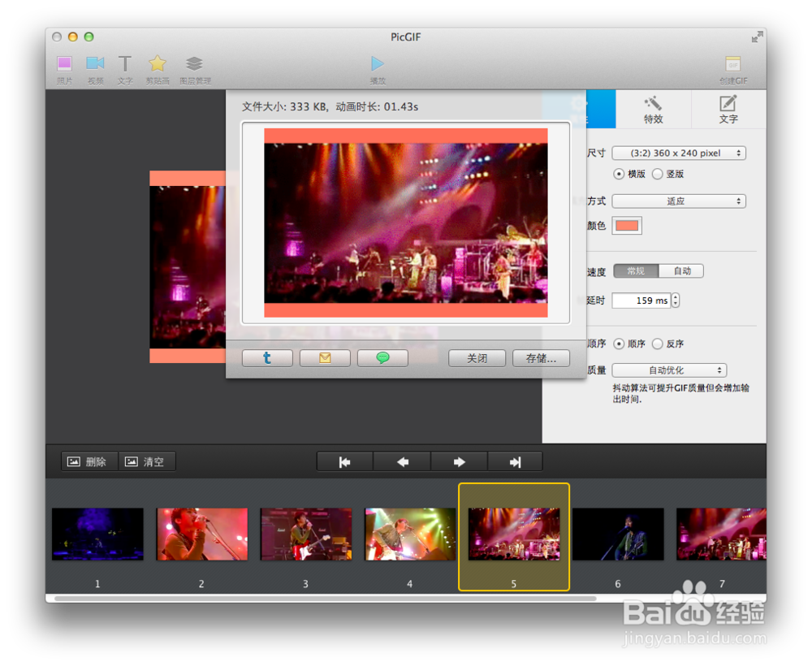Screen dimensions: 812x666
Task: Set speed to 常规 normal
Action: 636,270
